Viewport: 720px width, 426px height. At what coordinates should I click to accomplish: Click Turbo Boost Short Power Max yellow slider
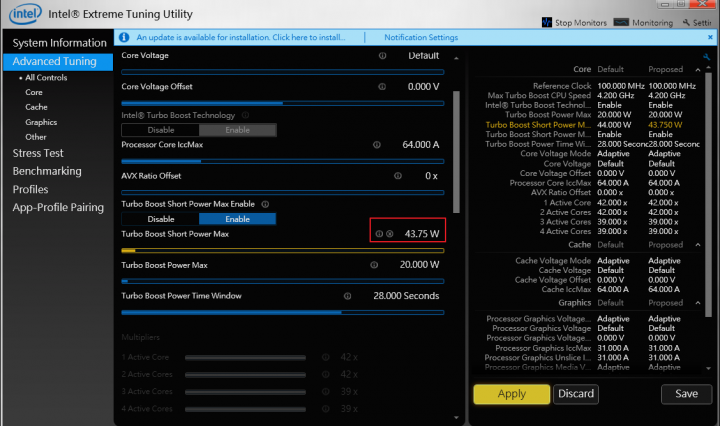pyautogui.click(x=282, y=251)
